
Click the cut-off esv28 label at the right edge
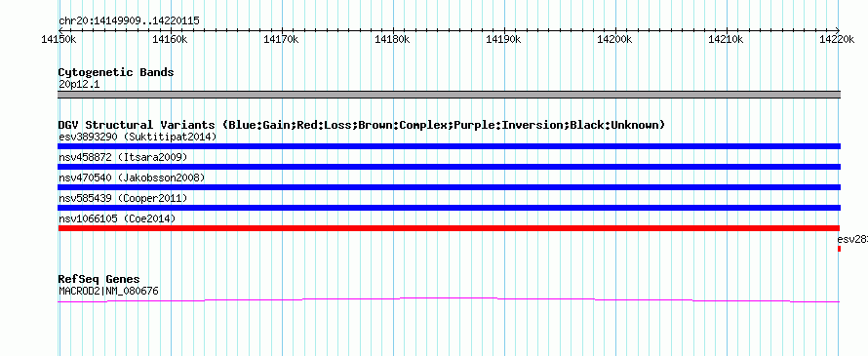pyautogui.click(x=852, y=239)
